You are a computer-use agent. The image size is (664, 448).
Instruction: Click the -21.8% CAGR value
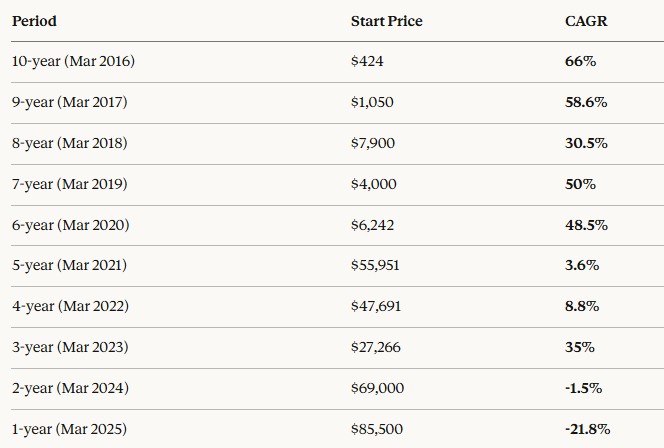point(588,430)
